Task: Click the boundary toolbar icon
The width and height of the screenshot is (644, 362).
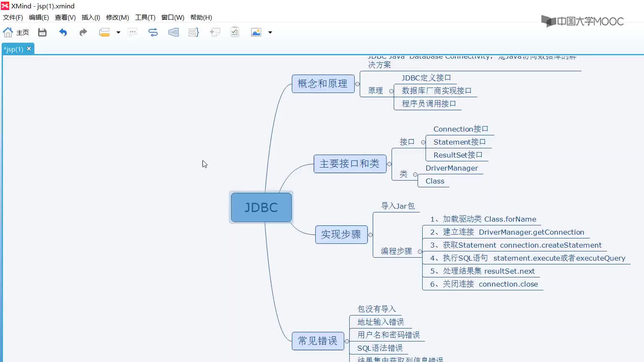Action: pos(174,32)
